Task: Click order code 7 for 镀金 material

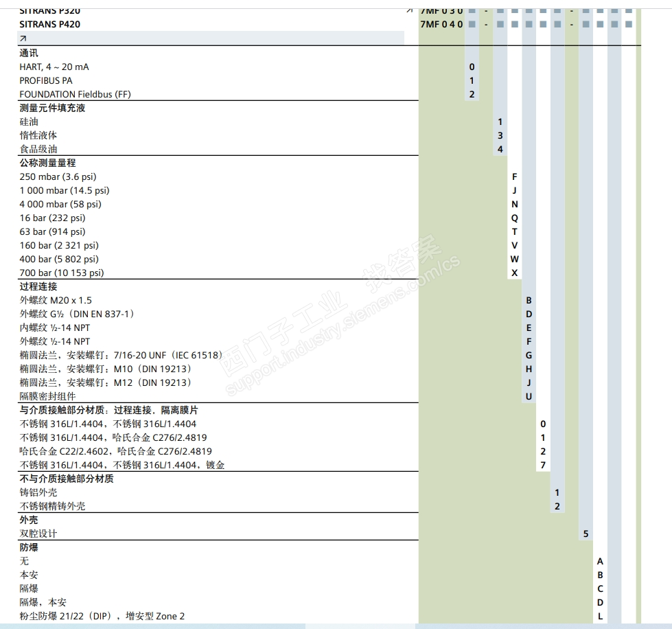Action: [543, 465]
